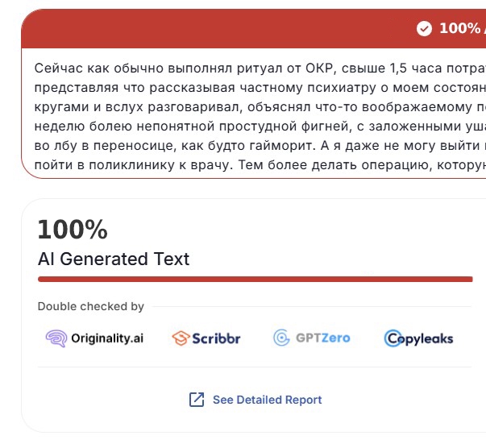Click the Originality.ai wordmark text
The width and height of the screenshot is (486, 448).
[x=107, y=338]
